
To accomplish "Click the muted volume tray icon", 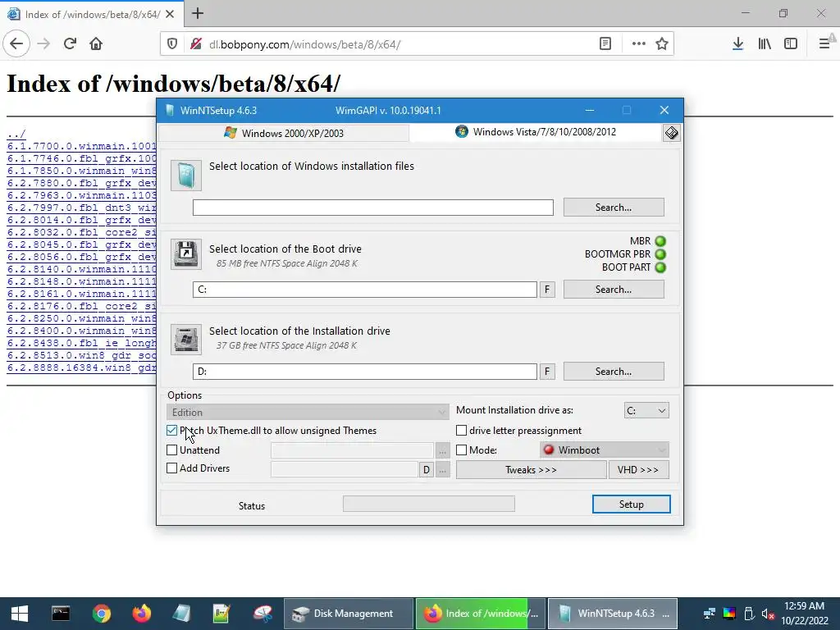I will pyautogui.click(x=768, y=614).
